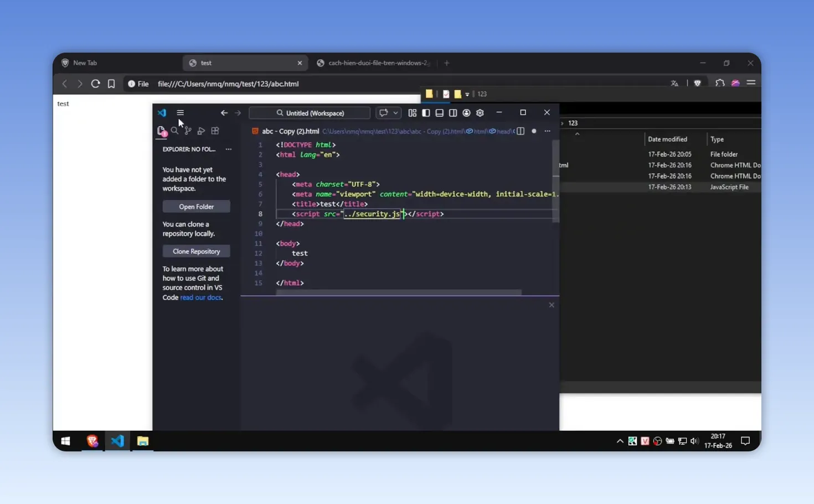Open Brave from the taskbar
This screenshot has width=814, height=504.
pyautogui.click(x=92, y=441)
